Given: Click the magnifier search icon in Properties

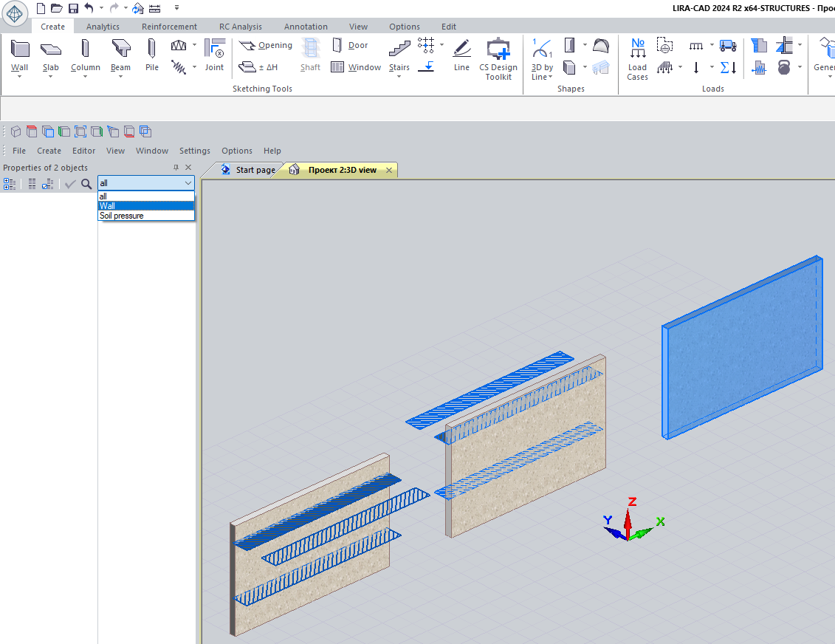Looking at the screenshot, I should click(x=86, y=184).
